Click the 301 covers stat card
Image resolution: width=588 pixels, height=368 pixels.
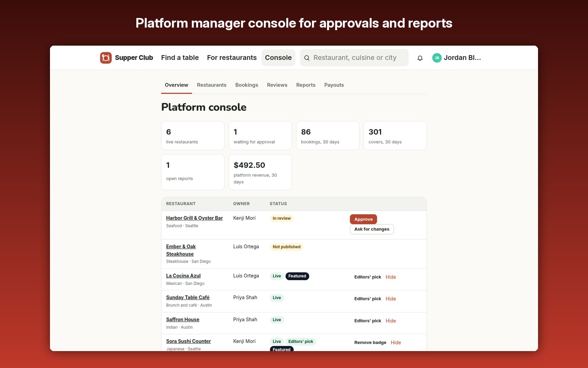[395, 135]
